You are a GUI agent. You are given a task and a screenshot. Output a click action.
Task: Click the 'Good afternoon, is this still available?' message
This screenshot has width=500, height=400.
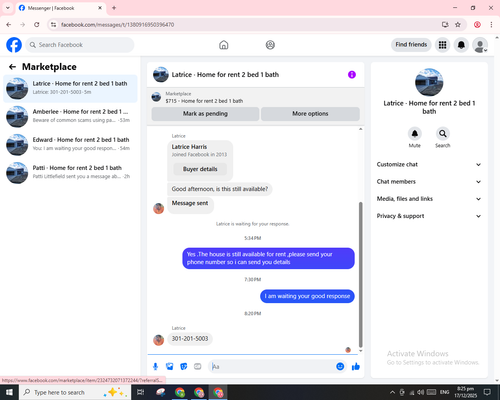coord(220,189)
